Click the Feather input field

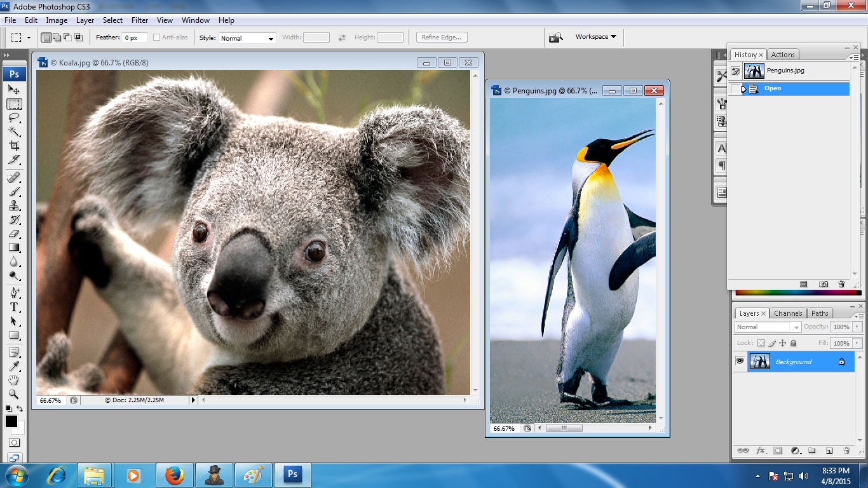[x=135, y=37]
